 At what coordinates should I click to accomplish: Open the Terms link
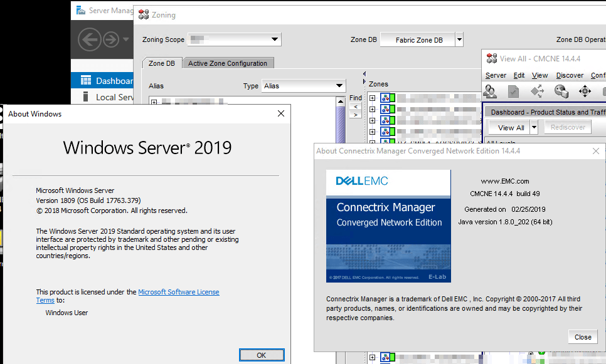click(x=45, y=300)
